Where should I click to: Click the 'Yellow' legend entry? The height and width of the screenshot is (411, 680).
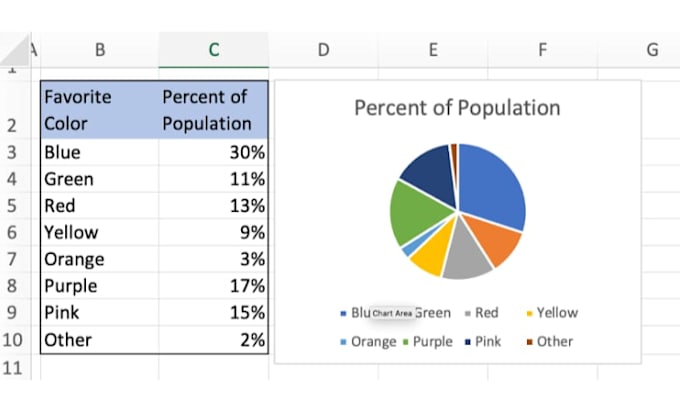click(552, 313)
